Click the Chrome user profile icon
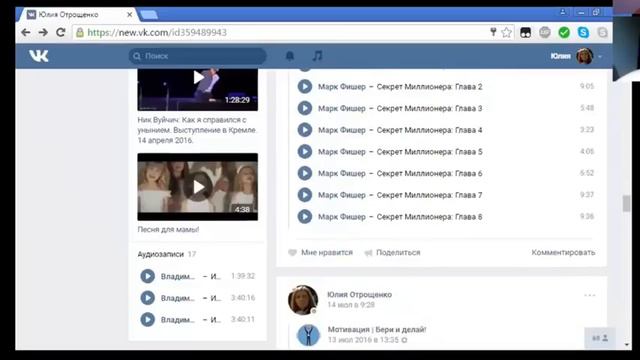The height and width of the screenshot is (360, 640). coord(562,12)
